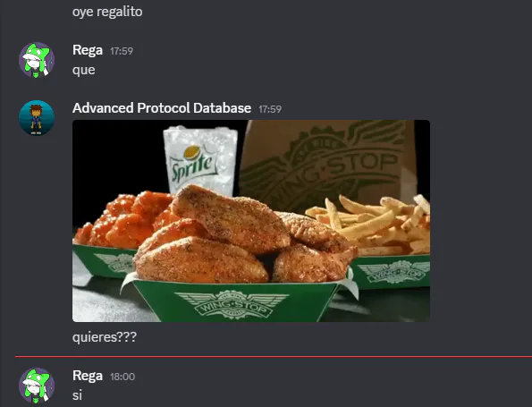Viewport: 532px width, 407px height.
Task: Click the Rega username posted at 18:00
Action: (x=88, y=376)
